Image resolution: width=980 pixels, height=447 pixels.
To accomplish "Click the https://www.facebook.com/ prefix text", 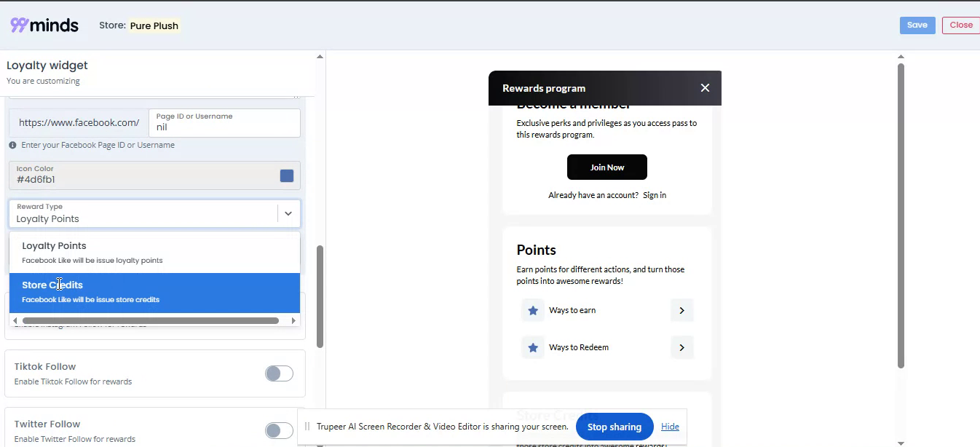I will click(79, 122).
